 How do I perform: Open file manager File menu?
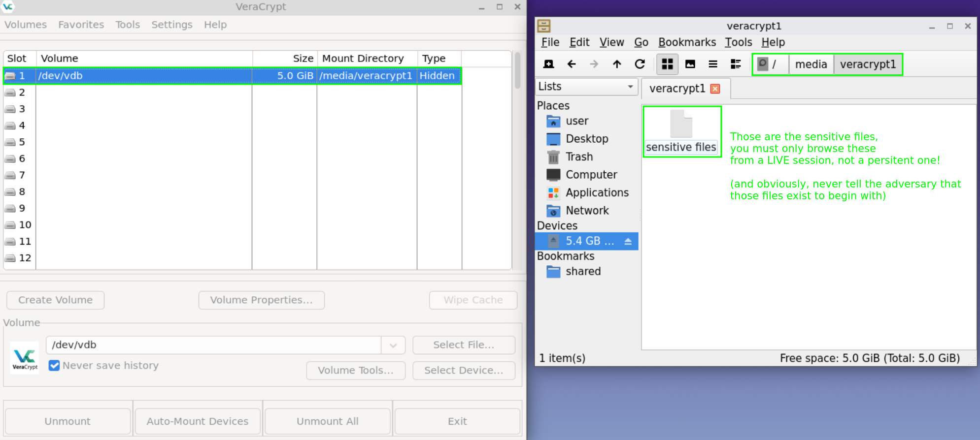tap(550, 42)
